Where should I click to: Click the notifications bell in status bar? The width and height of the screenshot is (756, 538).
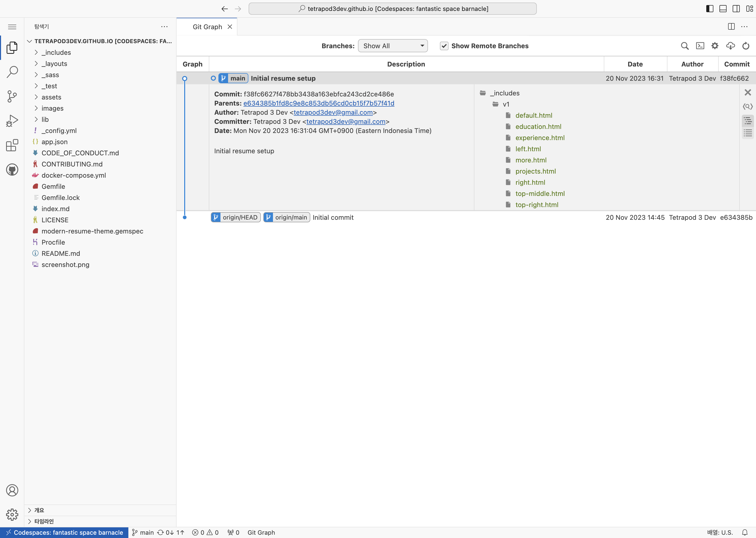click(745, 533)
